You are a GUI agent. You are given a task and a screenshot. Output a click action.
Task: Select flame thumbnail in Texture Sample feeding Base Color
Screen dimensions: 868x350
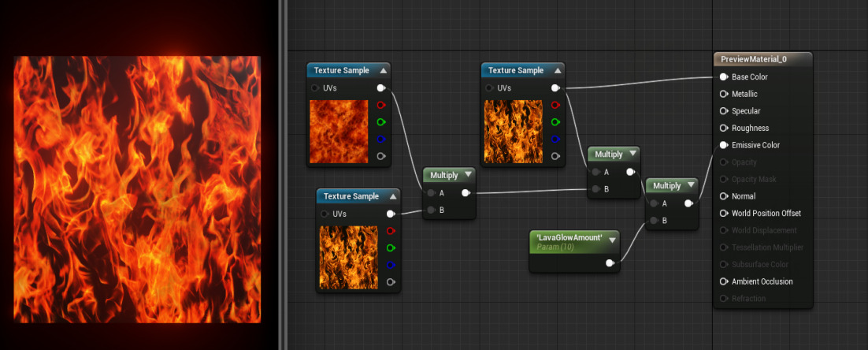coord(514,132)
